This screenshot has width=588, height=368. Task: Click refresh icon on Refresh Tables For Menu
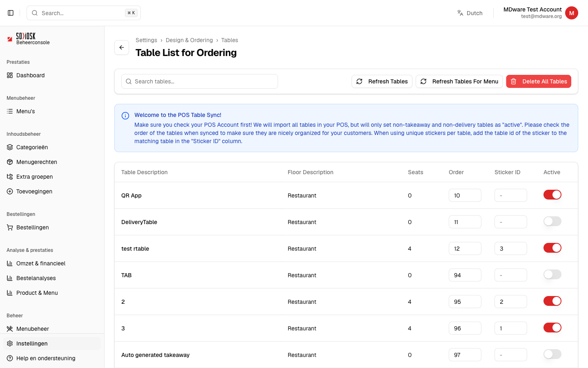pos(423,81)
